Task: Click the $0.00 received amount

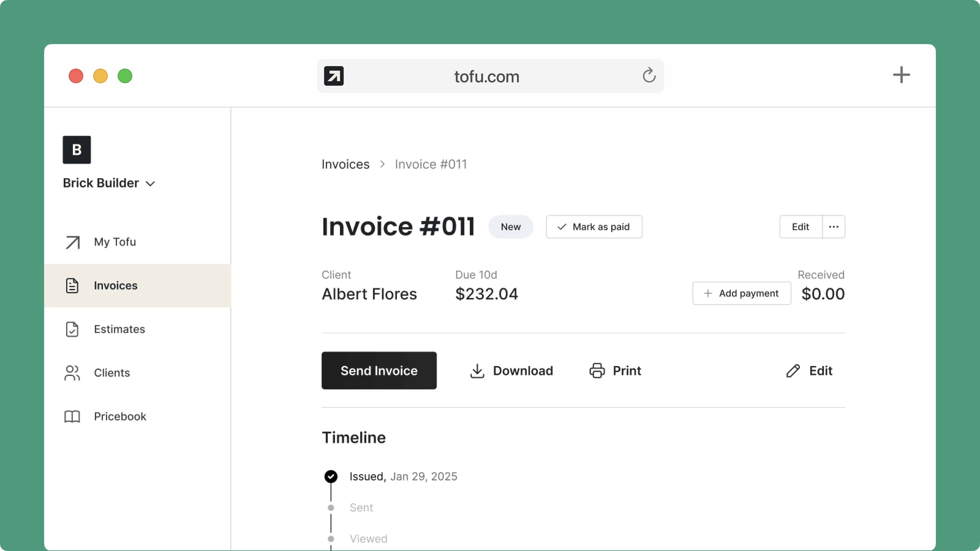Action: click(823, 294)
